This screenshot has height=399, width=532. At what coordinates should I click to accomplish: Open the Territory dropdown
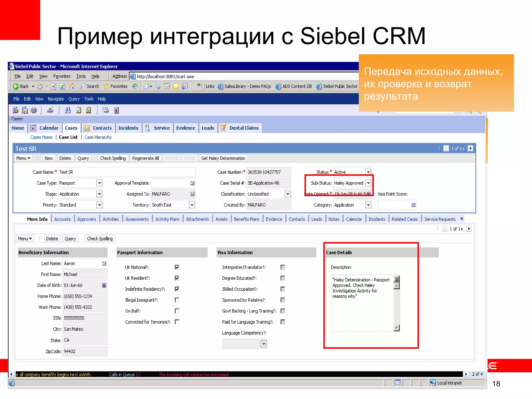[192, 205]
